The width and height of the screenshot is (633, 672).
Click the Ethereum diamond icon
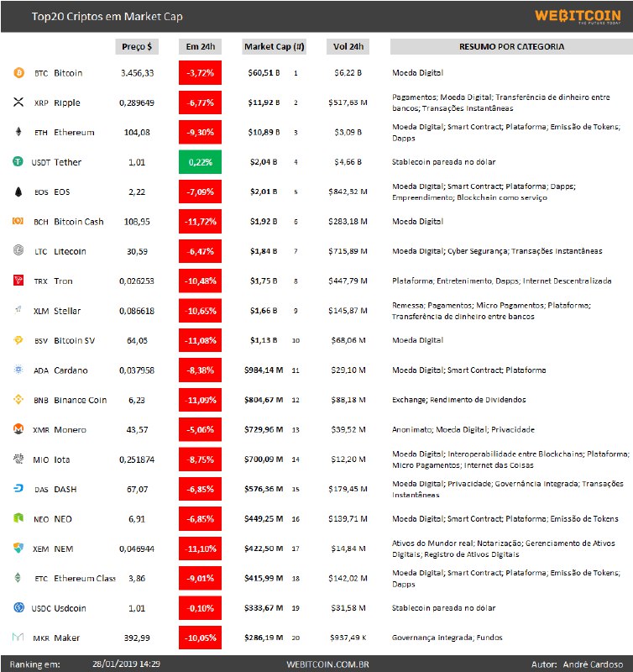coord(18,132)
